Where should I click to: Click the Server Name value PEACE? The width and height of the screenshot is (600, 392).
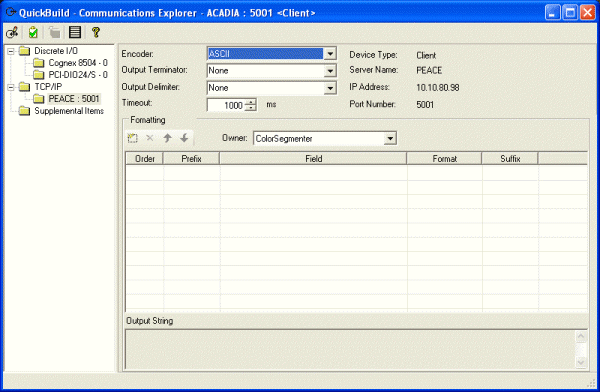point(429,70)
